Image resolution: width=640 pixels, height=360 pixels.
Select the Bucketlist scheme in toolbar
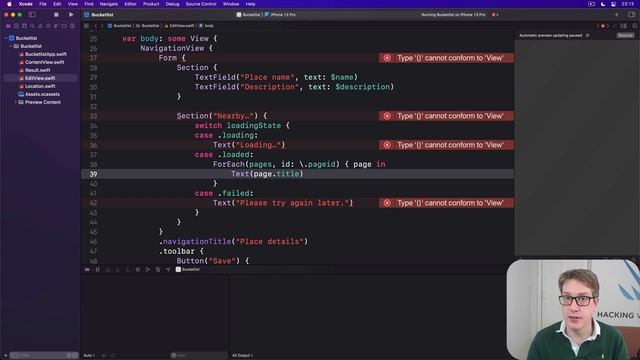pyautogui.click(x=248, y=15)
